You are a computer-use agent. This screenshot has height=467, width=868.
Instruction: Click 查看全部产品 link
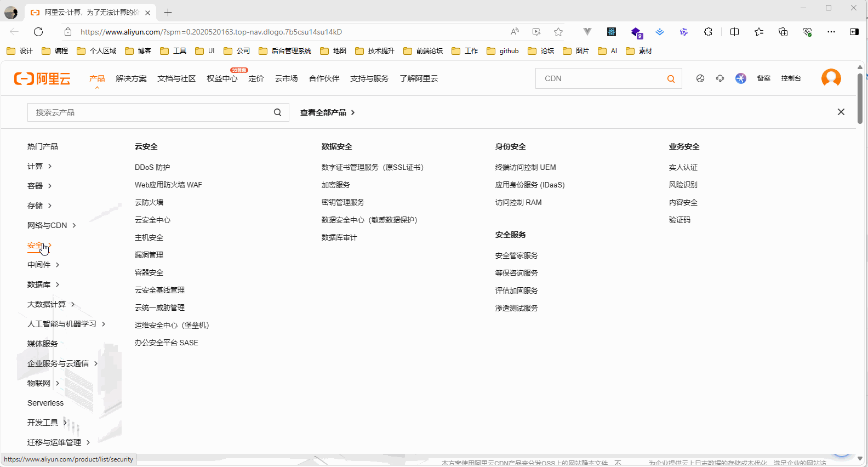[x=327, y=112]
